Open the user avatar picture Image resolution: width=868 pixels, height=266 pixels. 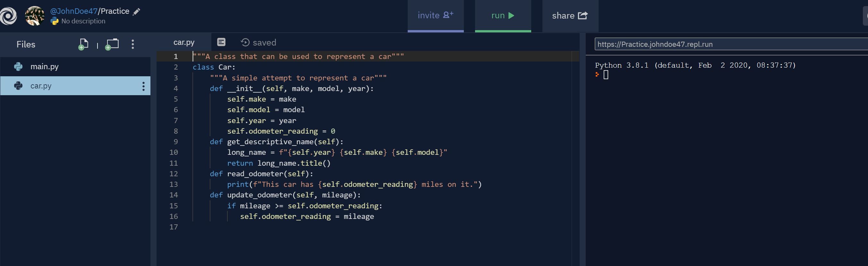click(35, 16)
